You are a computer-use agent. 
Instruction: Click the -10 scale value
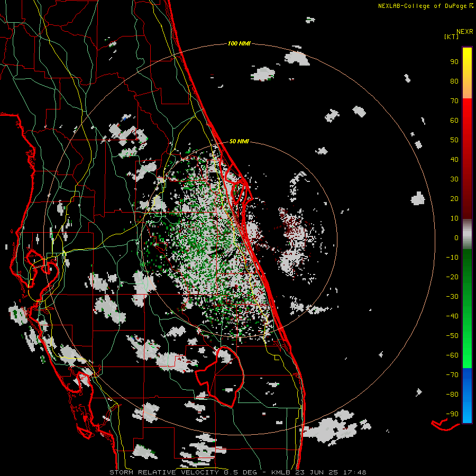[x=452, y=258]
